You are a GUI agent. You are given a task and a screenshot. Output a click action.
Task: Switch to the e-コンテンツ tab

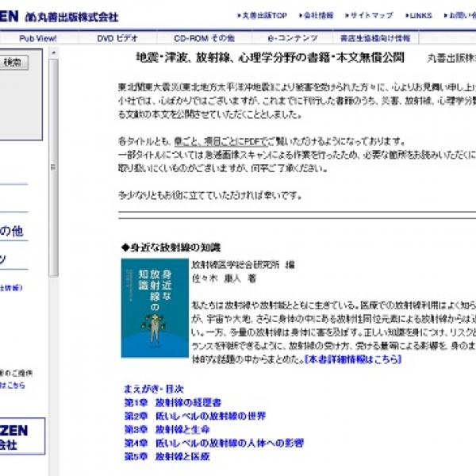(293, 38)
